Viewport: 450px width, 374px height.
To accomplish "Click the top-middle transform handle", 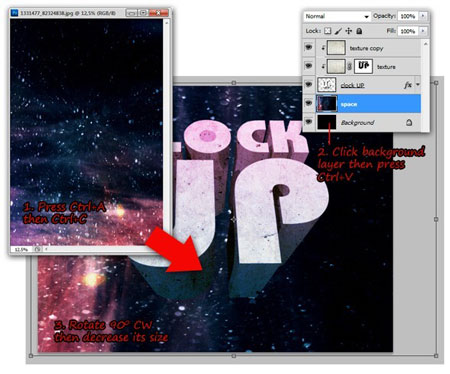I will (234, 82).
